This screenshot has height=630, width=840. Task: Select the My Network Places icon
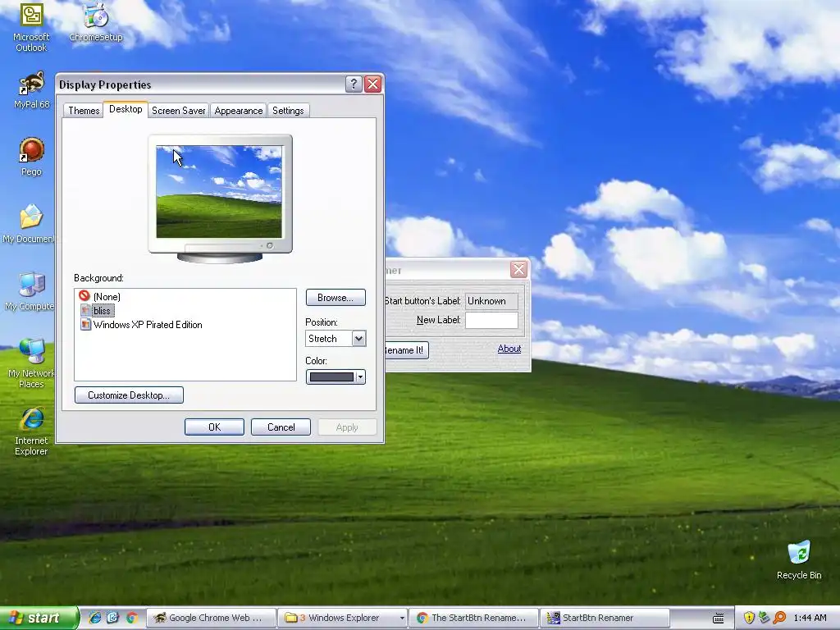(31, 363)
